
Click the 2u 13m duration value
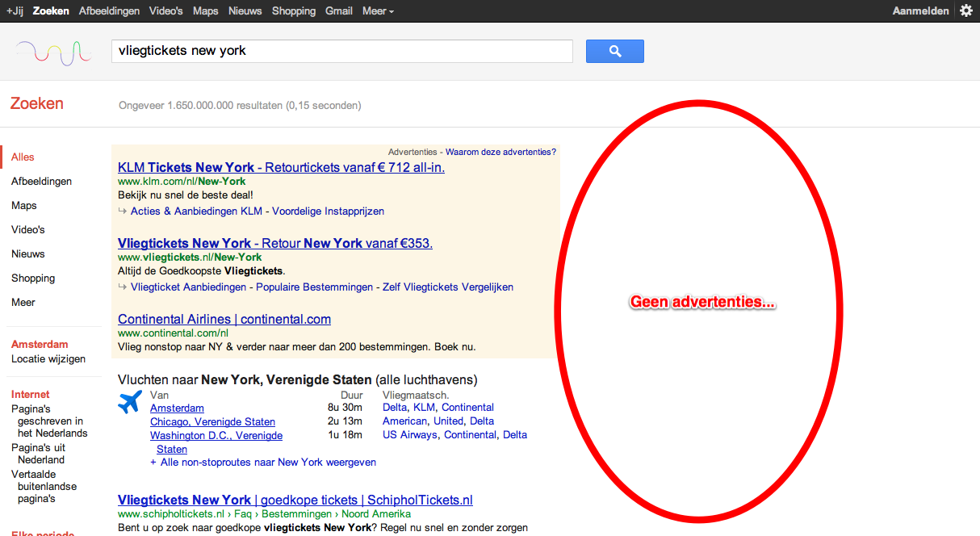pyautogui.click(x=346, y=421)
